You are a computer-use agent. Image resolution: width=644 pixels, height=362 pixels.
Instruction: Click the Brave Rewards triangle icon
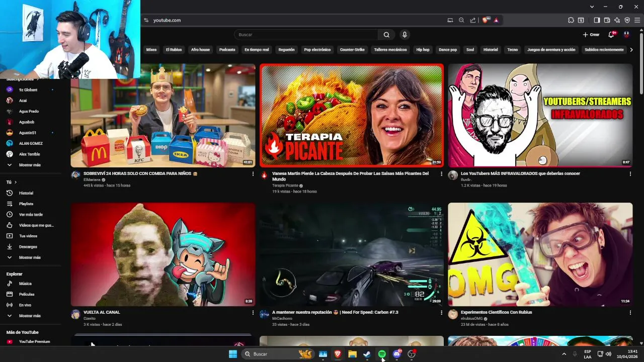(x=496, y=20)
